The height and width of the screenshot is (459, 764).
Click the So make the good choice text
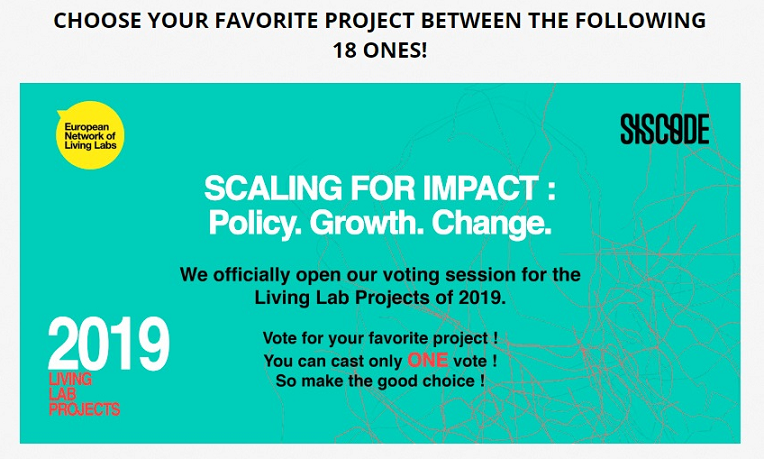[x=380, y=381]
